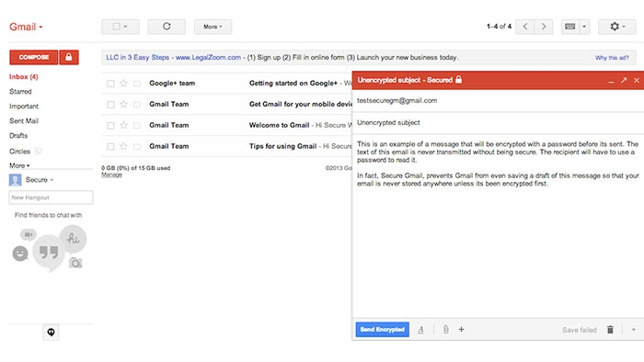Open the input tools dropdown arrow
This screenshot has width=644, height=362.
point(584,27)
